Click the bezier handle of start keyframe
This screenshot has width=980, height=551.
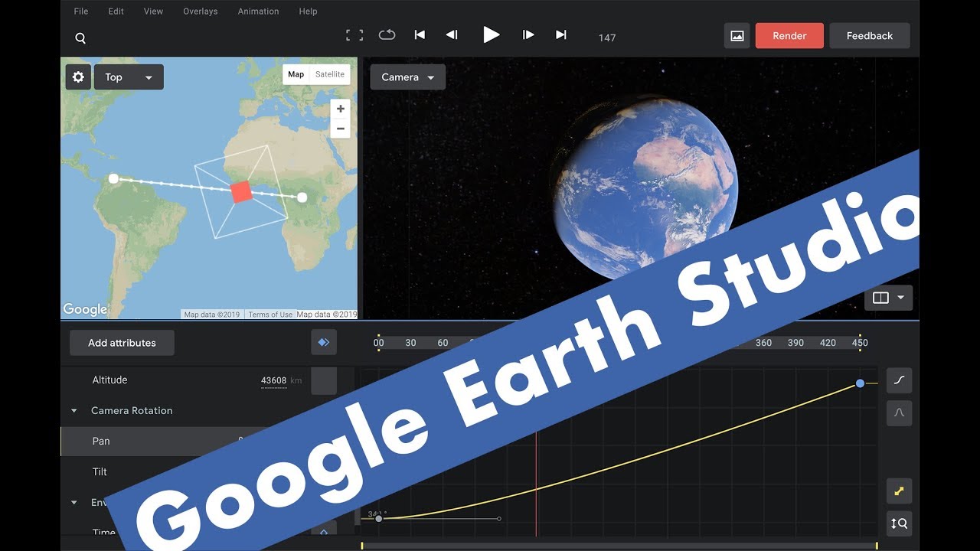[499, 519]
